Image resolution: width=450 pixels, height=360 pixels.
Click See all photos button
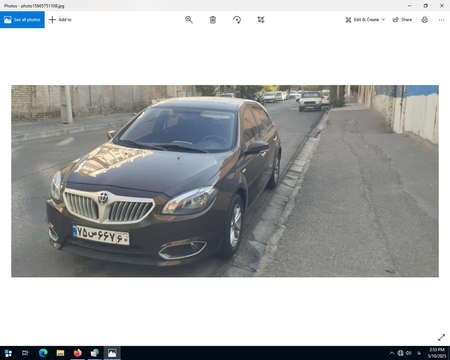pyautogui.click(x=22, y=20)
